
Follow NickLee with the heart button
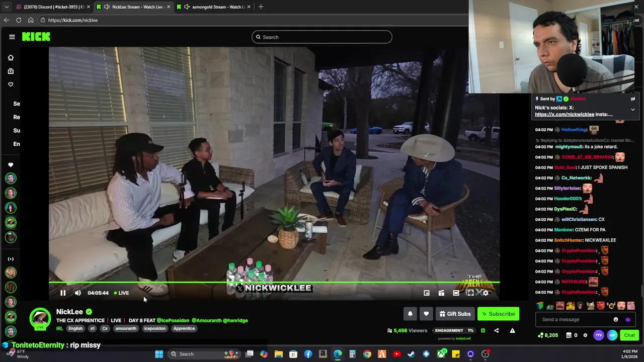click(426, 314)
